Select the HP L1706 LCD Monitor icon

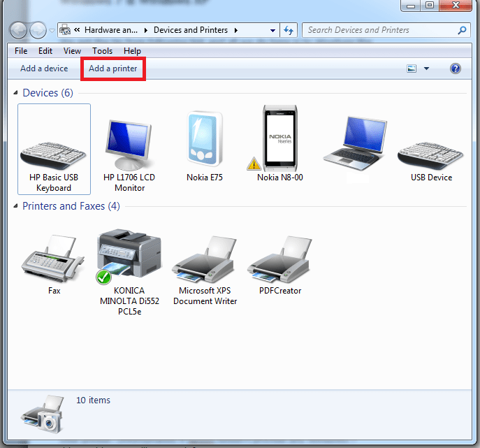point(129,145)
